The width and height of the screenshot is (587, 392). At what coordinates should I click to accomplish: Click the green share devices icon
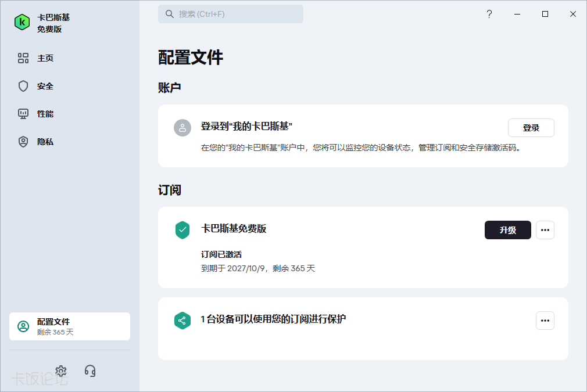point(182,321)
